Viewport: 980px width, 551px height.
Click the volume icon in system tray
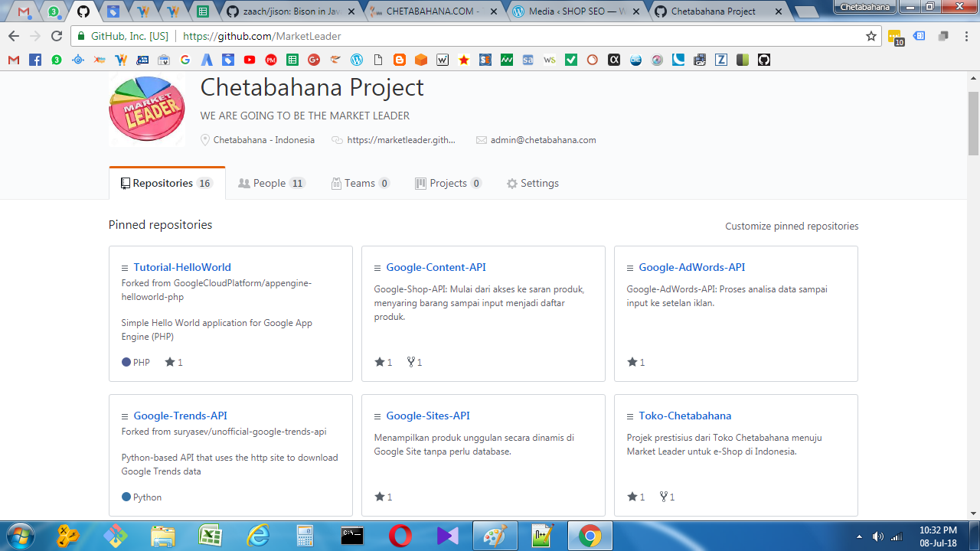coord(878,536)
